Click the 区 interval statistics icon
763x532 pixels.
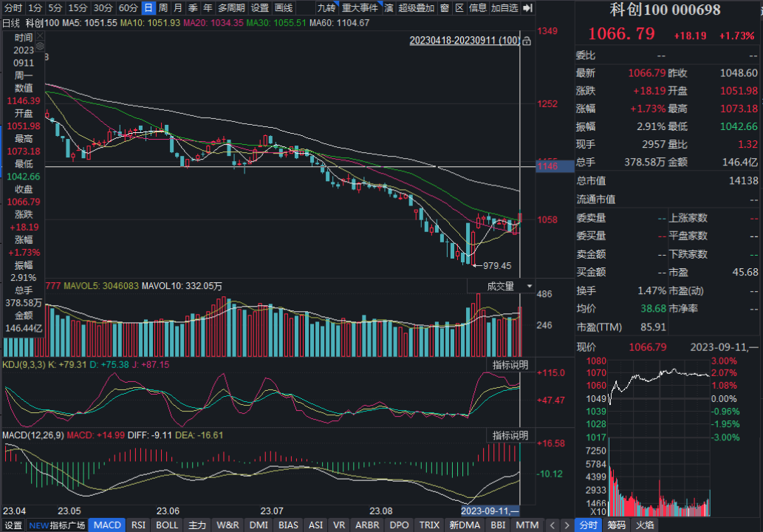459,8
